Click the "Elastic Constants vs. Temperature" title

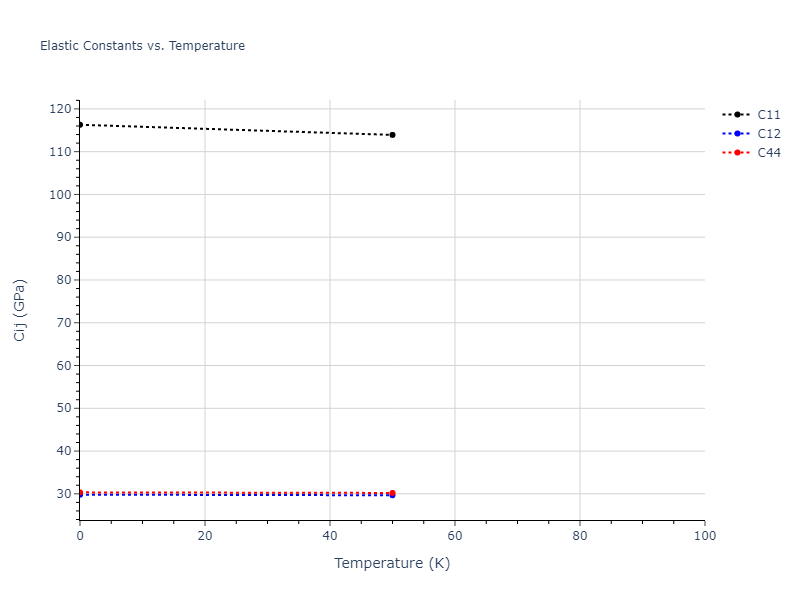pos(142,46)
